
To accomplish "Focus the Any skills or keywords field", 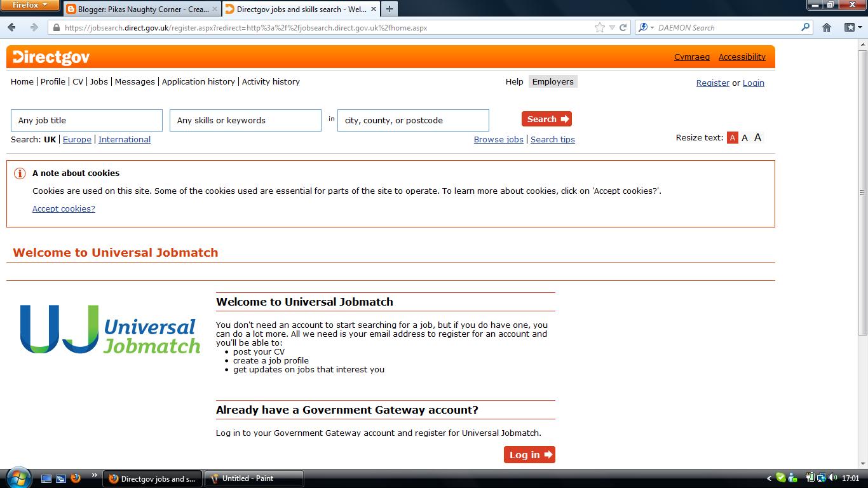I will [245, 120].
